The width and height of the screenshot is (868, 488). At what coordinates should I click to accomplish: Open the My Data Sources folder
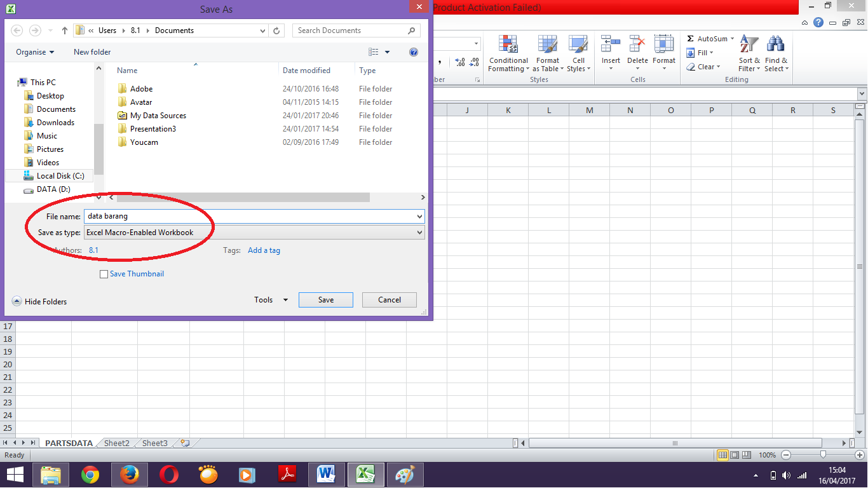pos(158,115)
